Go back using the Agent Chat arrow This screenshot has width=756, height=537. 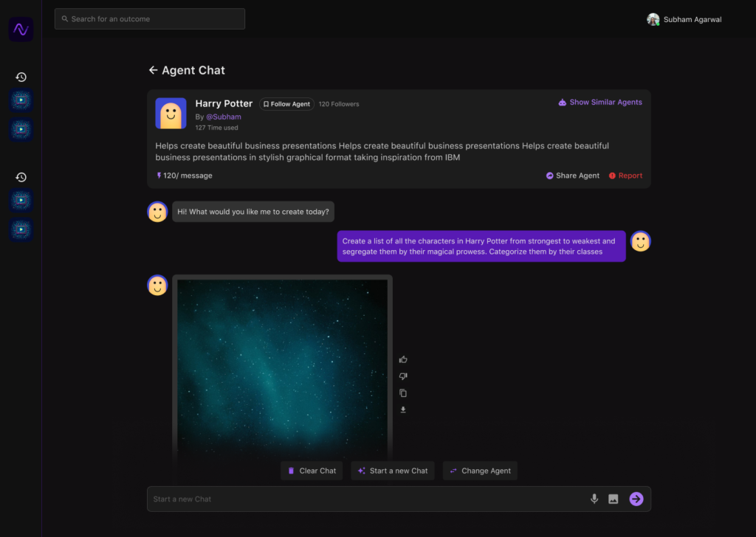click(154, 70)
